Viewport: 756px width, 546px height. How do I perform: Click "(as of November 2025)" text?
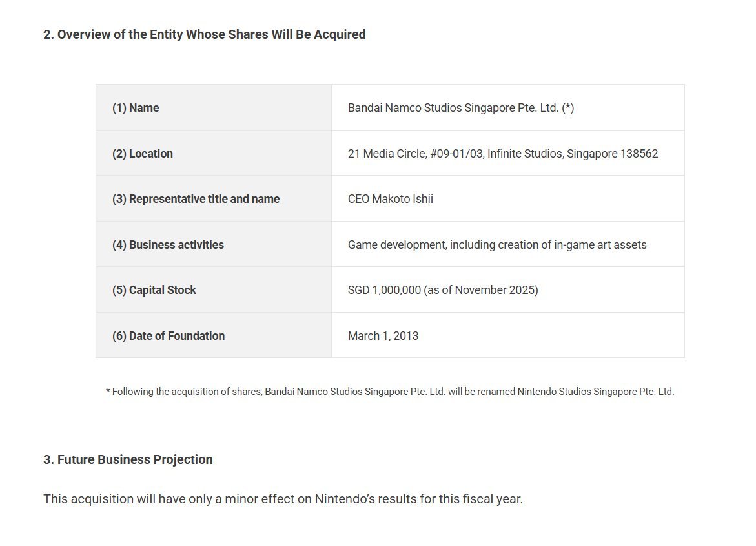[x=481, y=290]
